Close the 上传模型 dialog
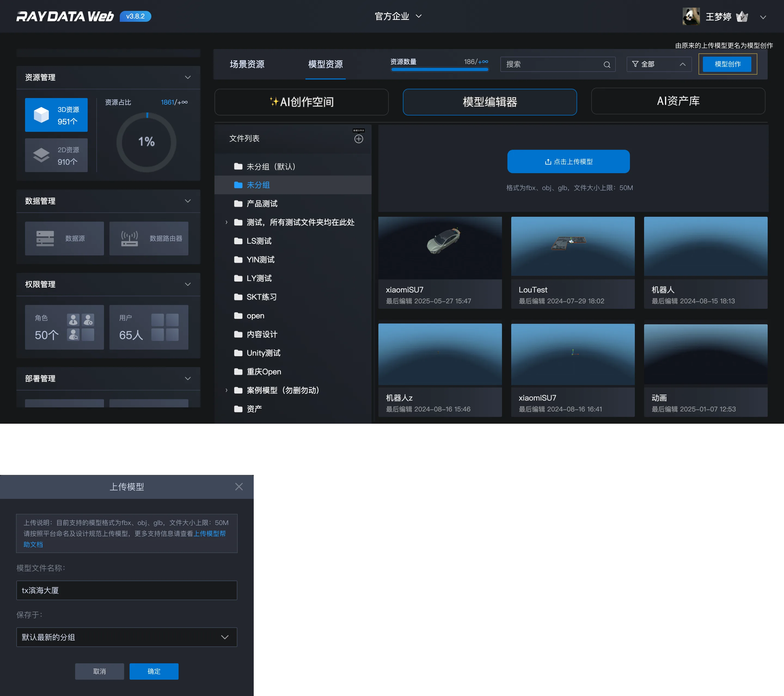784x696 pixels. click(x=239, y=487)
